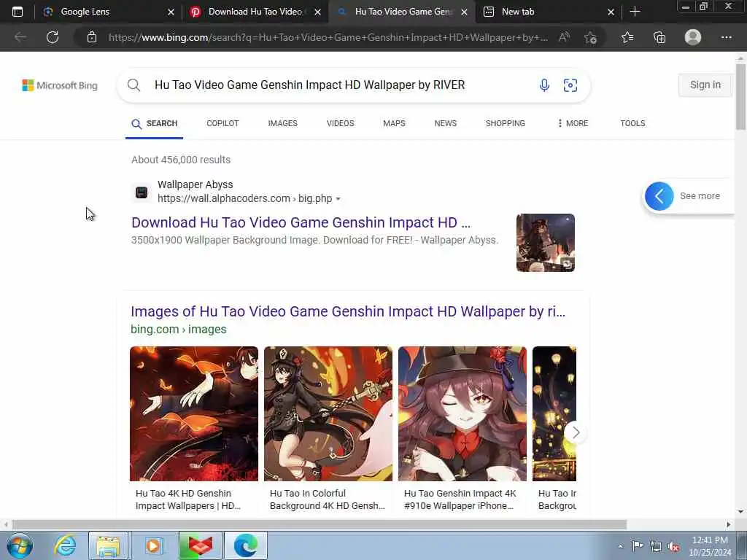Image resolution: width=747 pixels, height=560 pixels.
Task: Refresh the current page
Action: 53,37
